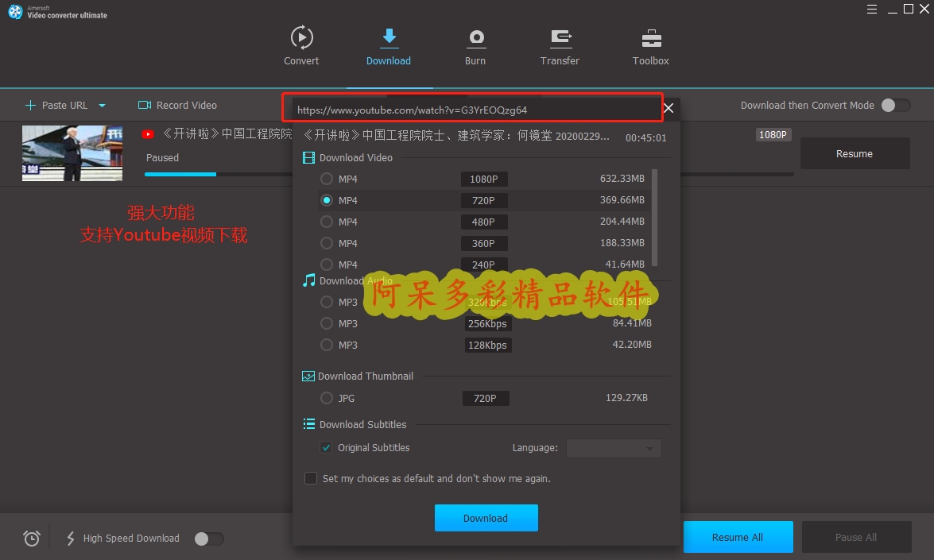Viewport: 934px width, 560px height.
Task: Open the hamburger menu in title bar
Action: tap(872, 9)
